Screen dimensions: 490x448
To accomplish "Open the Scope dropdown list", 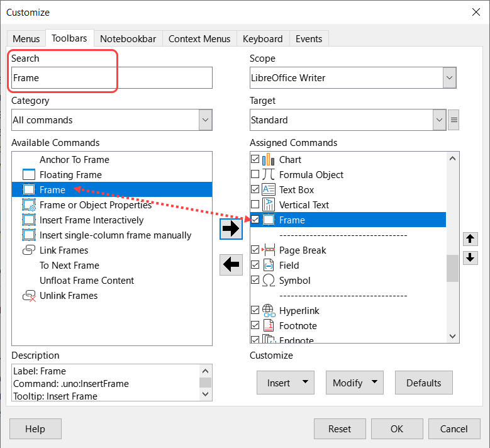I will (449, 77).
